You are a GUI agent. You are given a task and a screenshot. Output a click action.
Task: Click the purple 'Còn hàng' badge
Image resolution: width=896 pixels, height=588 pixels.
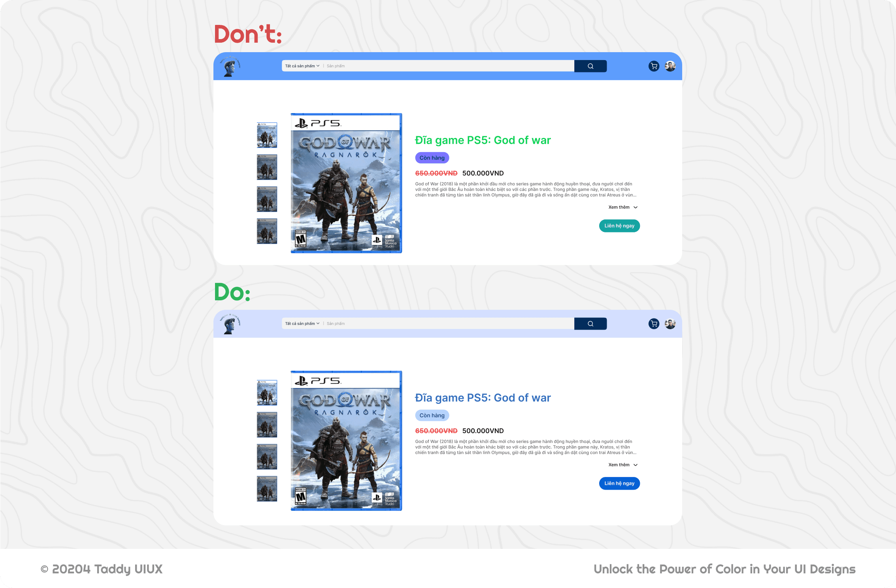click(x=432, y=158)
